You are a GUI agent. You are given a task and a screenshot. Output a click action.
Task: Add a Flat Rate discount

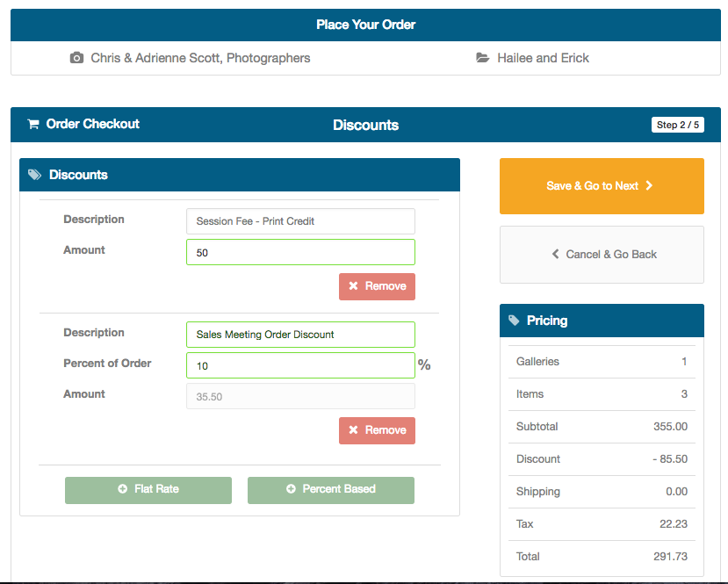pyautogui.click(x=148, y=490)
